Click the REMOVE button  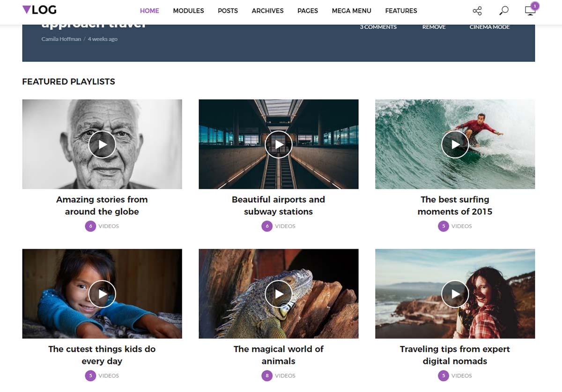434,27
